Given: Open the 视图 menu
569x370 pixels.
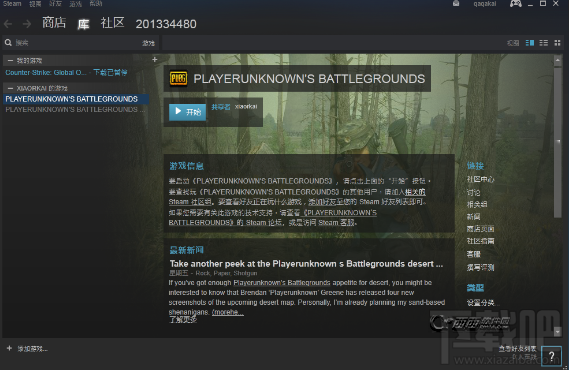Looking at the screenshot, I should (35, 4).
